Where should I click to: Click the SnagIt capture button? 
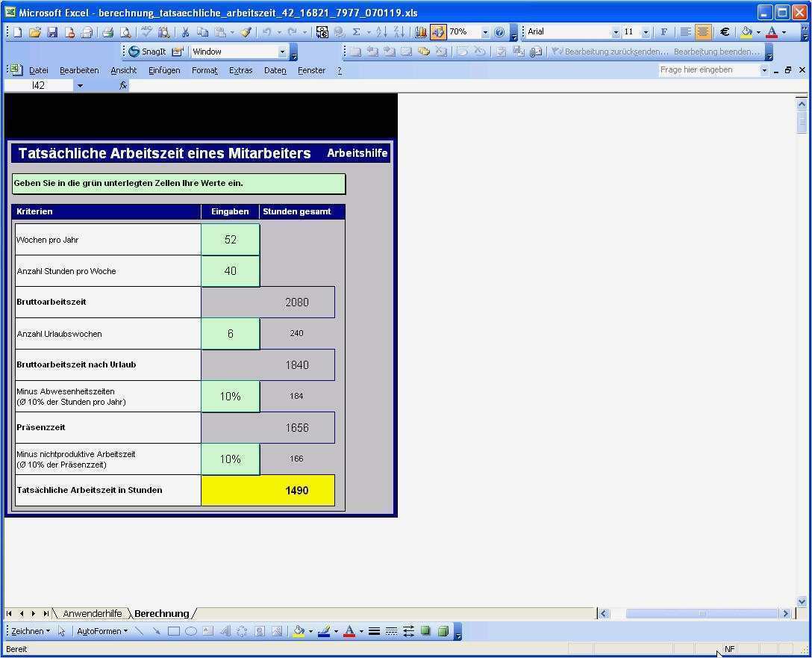148,52
